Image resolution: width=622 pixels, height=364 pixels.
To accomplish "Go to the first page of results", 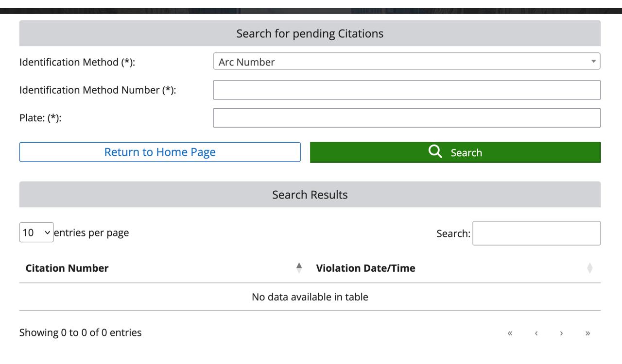I will (510, 333).
